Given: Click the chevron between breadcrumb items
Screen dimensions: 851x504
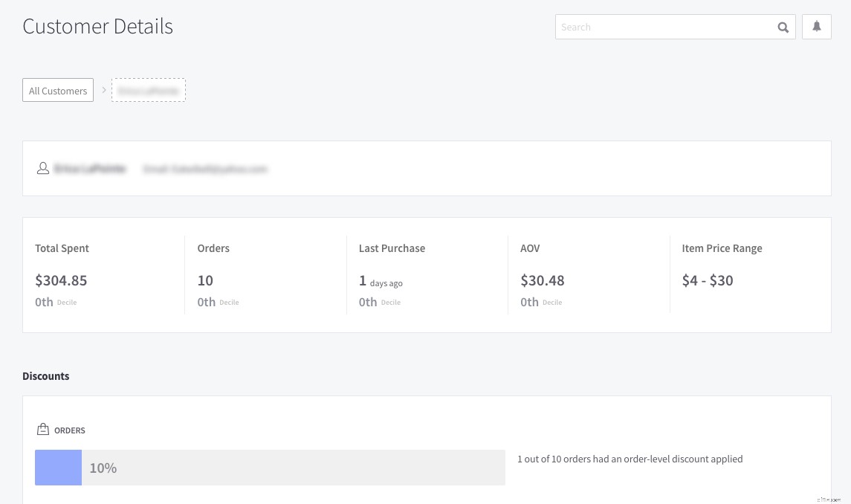Looking at the screenshot, I should pyautogui.click(x=104, y=89).
